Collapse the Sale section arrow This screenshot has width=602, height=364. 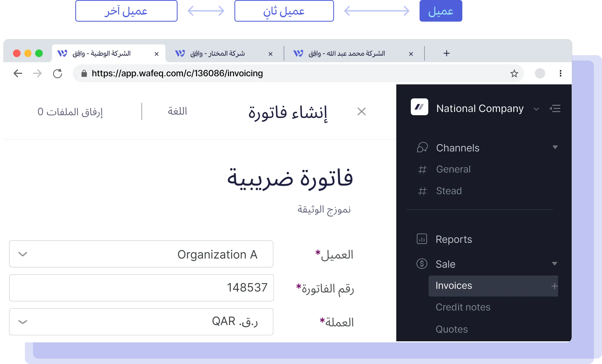554,264
